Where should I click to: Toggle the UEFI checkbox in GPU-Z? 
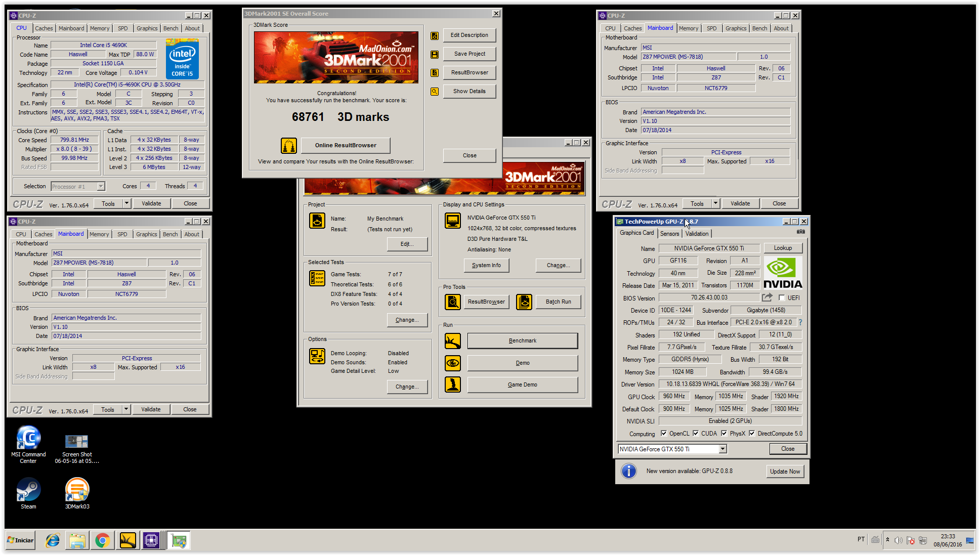[x=782, y=298]
